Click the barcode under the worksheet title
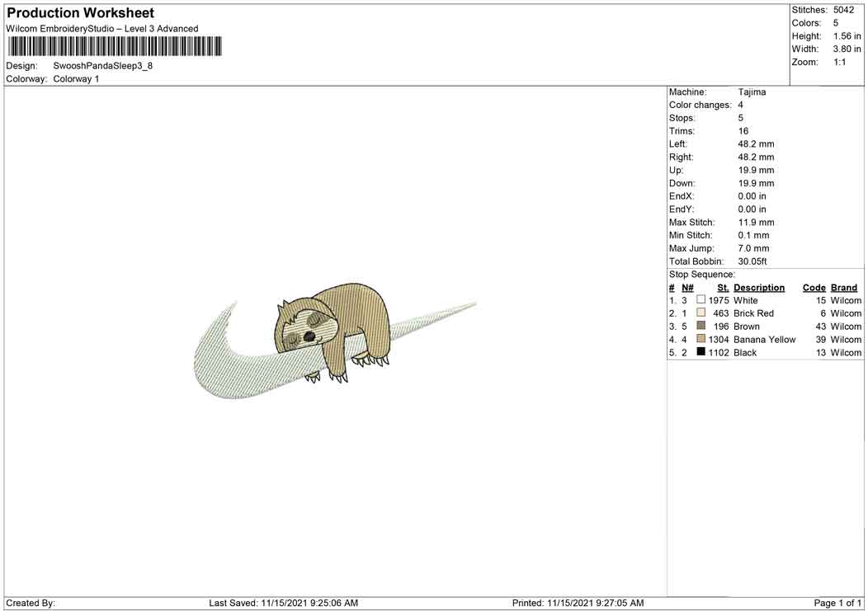The height and width of the screenshot is (611, 868). (x=115, y=46)
